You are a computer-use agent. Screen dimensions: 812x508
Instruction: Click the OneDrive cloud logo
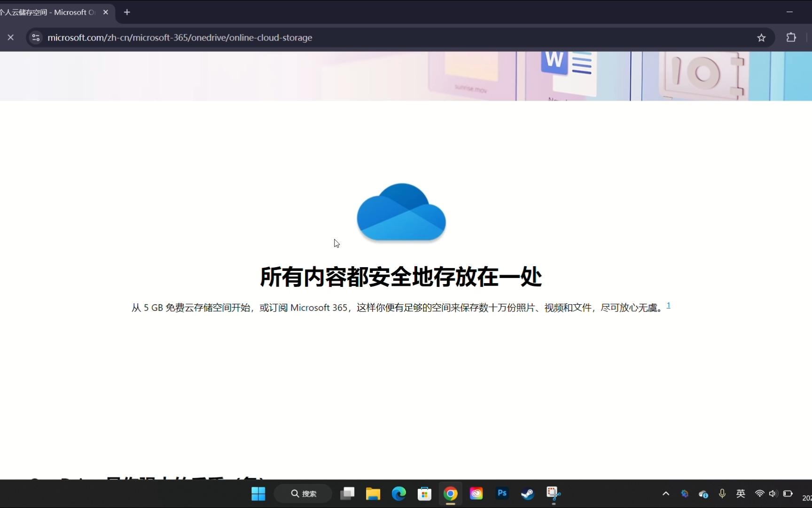401,212
